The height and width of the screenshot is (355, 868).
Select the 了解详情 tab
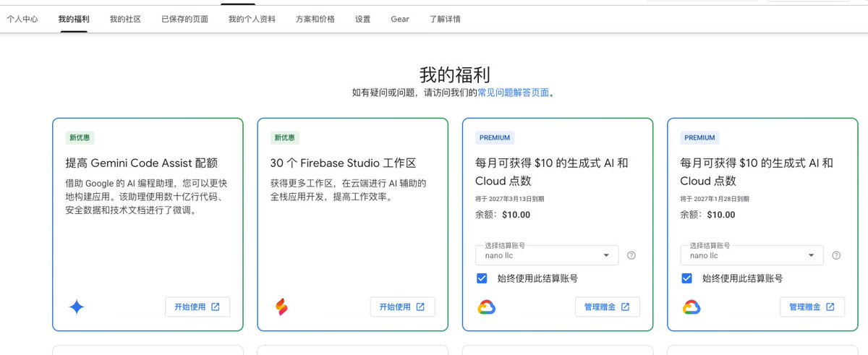(445, 20)
